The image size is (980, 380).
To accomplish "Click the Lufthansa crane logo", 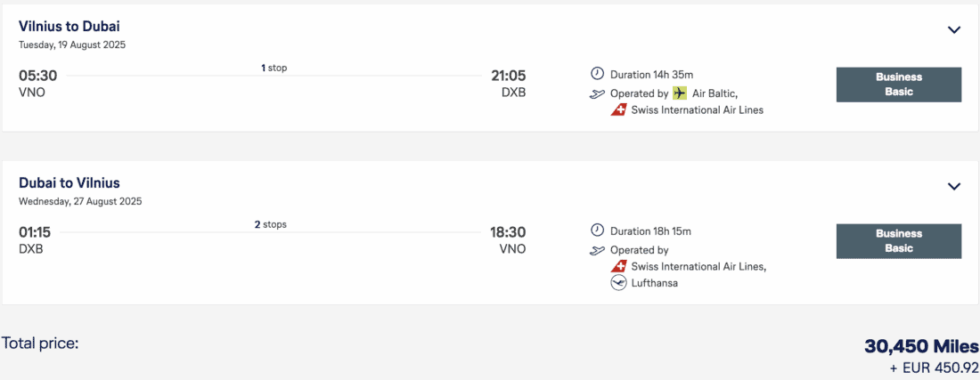I will (x=618, y=283).
